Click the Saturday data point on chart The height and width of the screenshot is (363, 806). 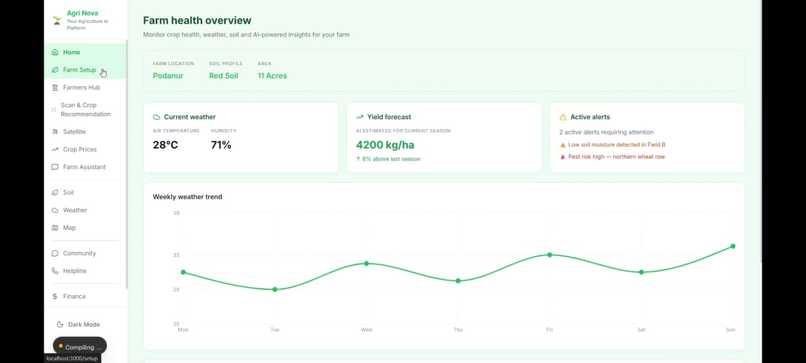(x=641, y=272)
